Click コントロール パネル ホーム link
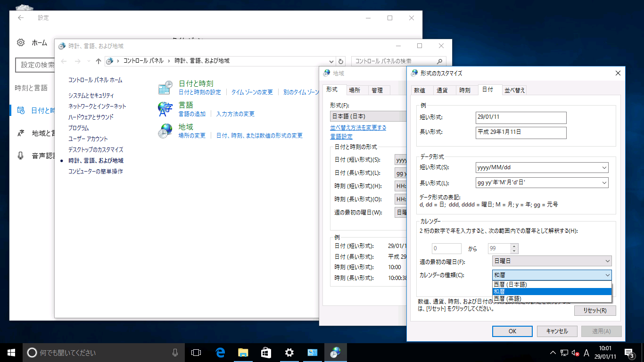Screen dimensions: 644x362 coord(95,80)
